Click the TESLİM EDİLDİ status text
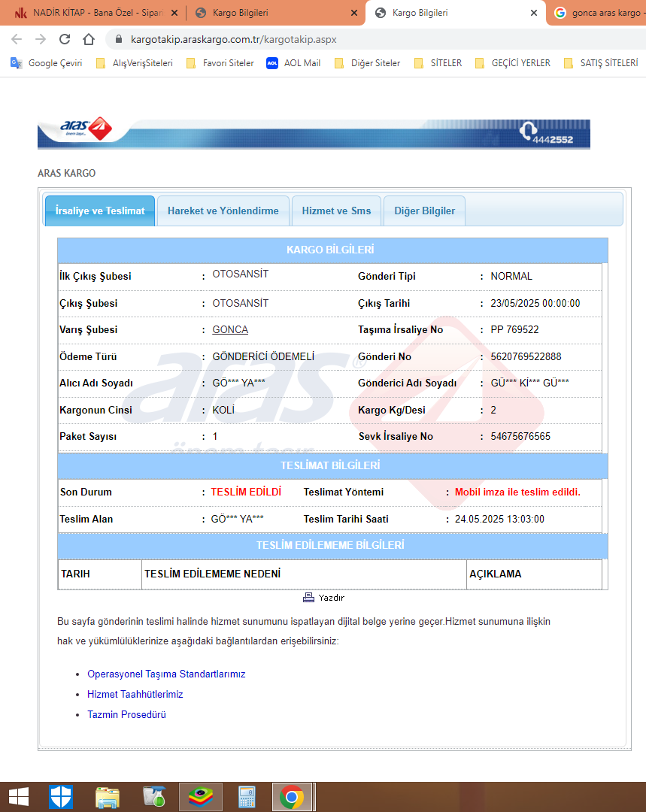The height and width of the screenshot is (812, 646). coord(246,492)
